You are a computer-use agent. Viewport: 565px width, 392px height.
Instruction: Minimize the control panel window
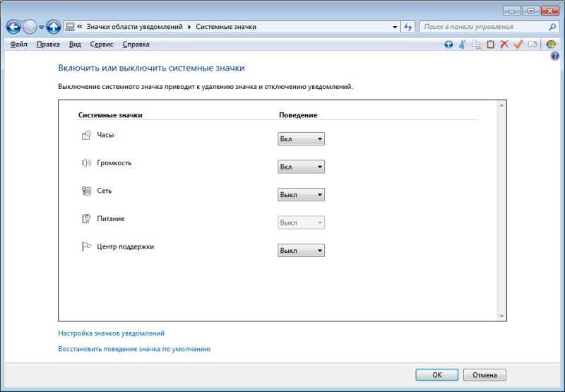(511, 11)
